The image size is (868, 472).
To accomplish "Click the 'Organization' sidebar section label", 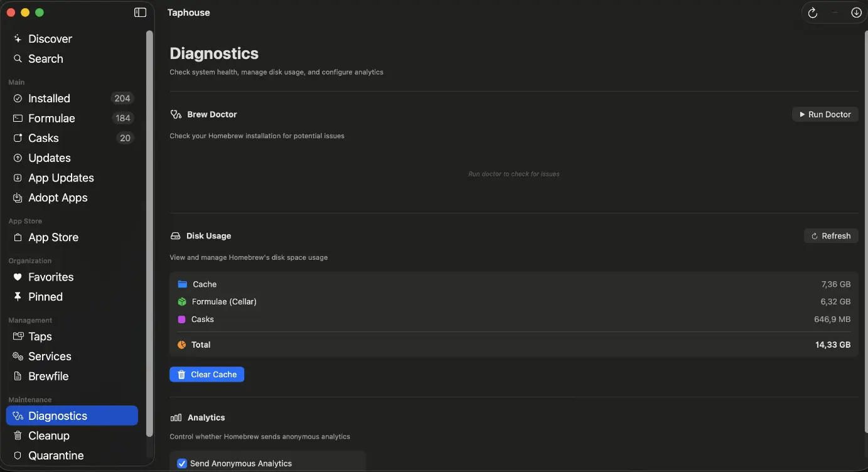I will [x=30, y=260].
